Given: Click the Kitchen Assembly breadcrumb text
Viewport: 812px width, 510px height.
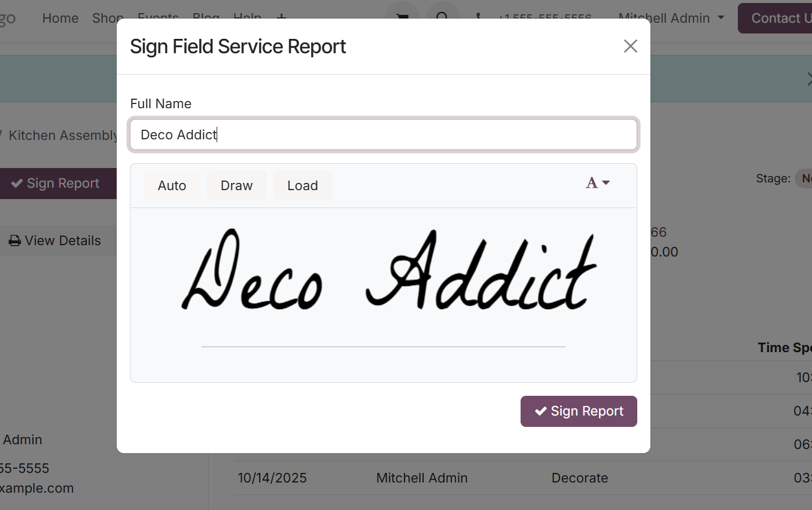Looking at the screenshot, I should [63, 136].
